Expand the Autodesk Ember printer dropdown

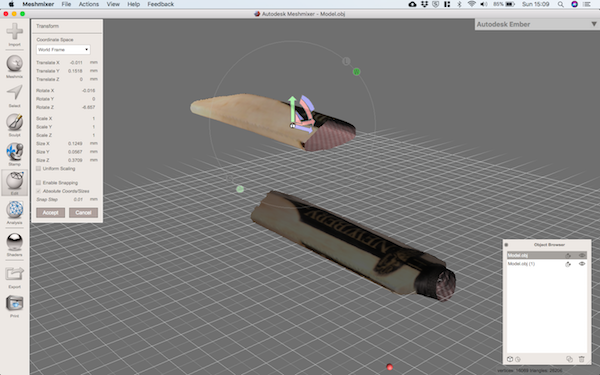593,24
